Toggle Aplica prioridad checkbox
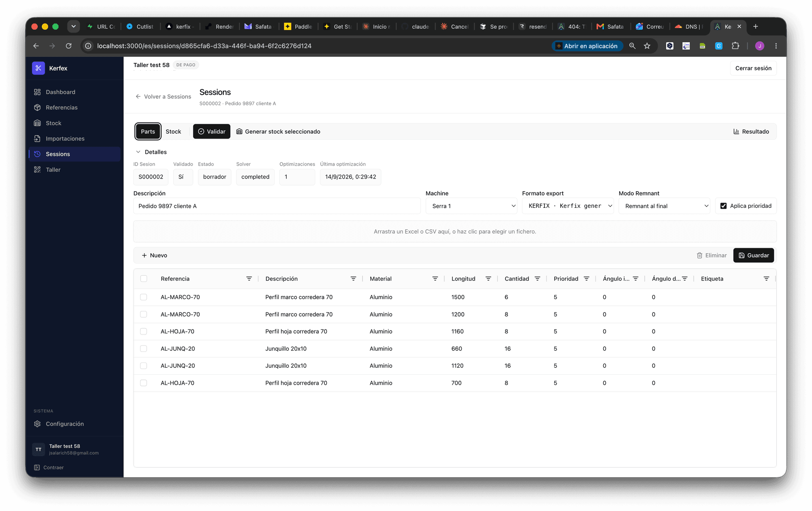812x511 pixels. 723,206
